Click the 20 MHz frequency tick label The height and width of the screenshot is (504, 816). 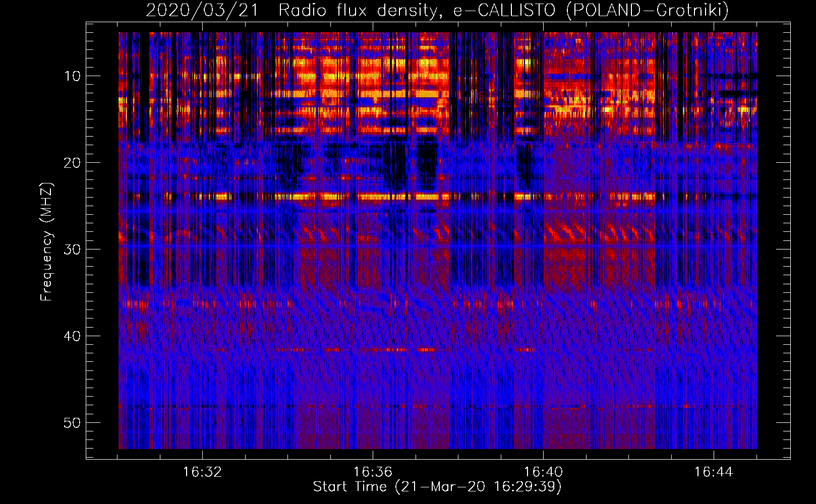pyautogui.click(x=73, y=163)
